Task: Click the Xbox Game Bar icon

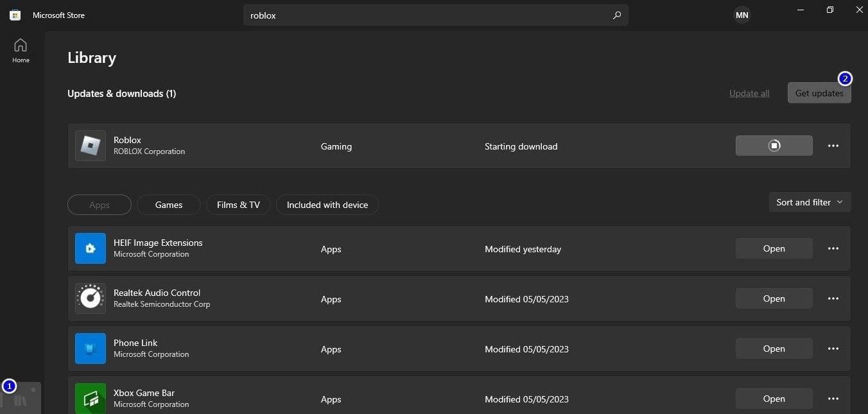Action: [91, 399]
